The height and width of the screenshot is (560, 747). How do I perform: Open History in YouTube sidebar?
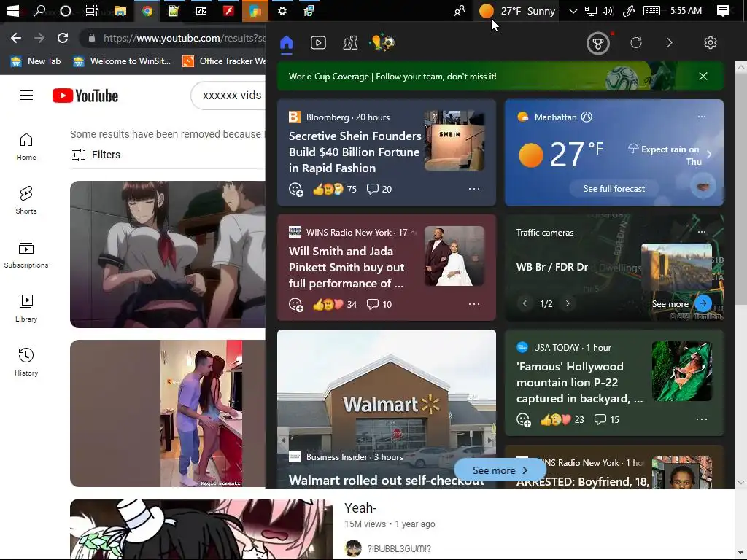(x=26, y=362)
